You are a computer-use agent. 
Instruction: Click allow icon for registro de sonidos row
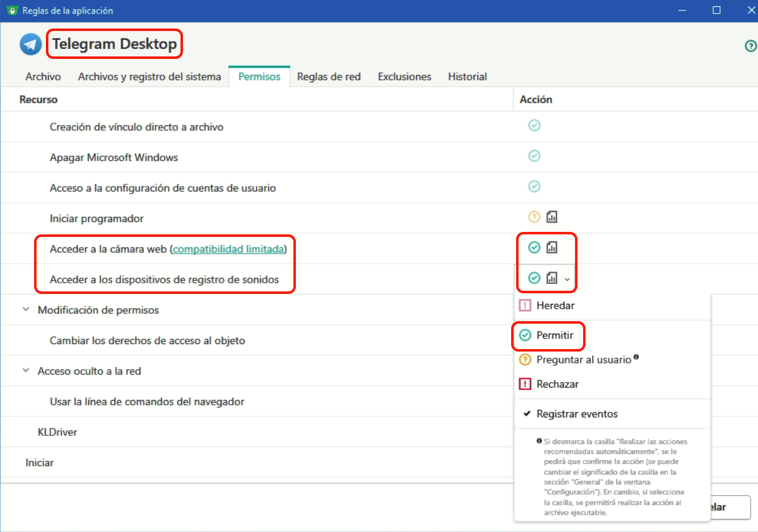click(534, 278)
